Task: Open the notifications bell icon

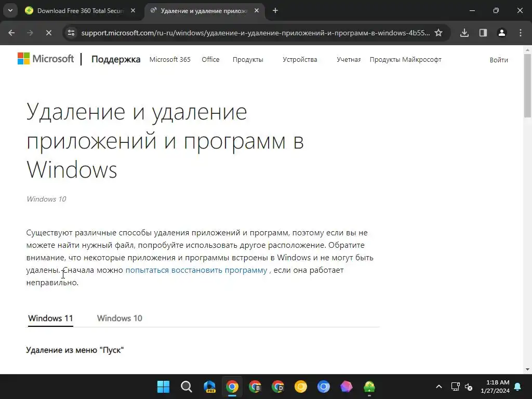Action: [x=518, y=387]
